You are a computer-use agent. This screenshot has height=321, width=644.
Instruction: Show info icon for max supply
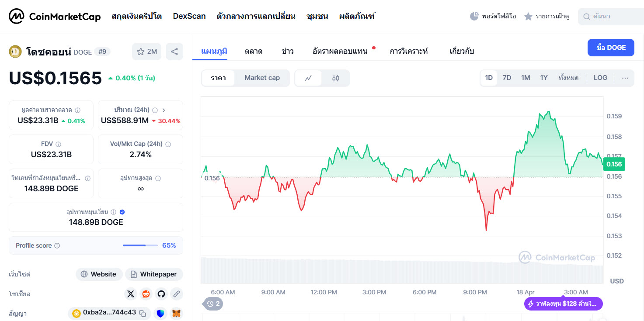point(158,178)
